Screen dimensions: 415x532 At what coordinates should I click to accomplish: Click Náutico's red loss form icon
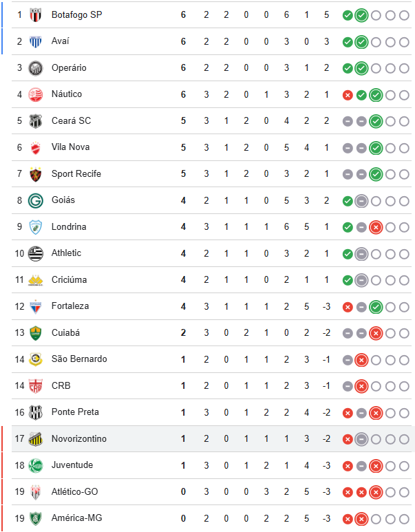(348, 95)
